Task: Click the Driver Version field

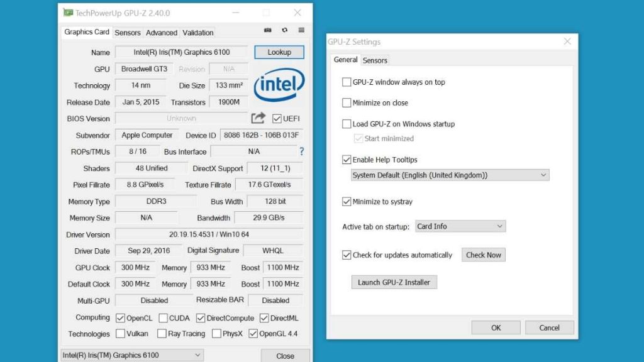Action: click(x=209, y=234)
